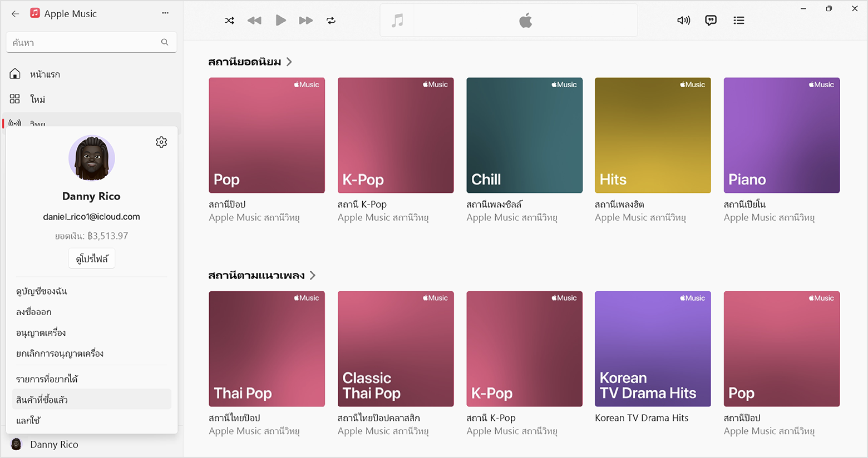Toggle shuffle playback
Screen dimensions: 868x458
click(x=229, y=21)
